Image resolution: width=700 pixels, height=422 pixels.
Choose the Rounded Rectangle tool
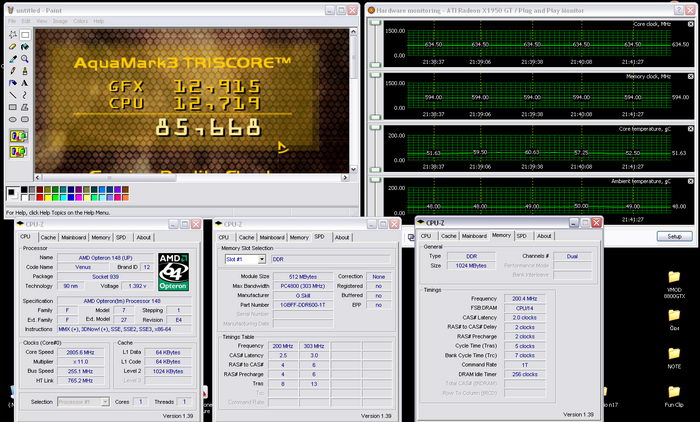(25, 119)
